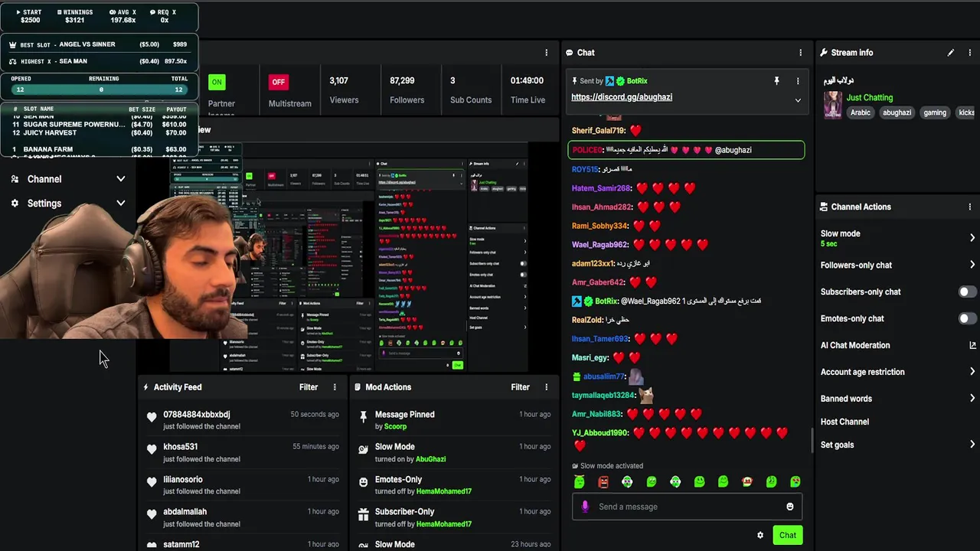Click the Just Chatting category thumbnail

pyautogui.click(x=832, y=105)
